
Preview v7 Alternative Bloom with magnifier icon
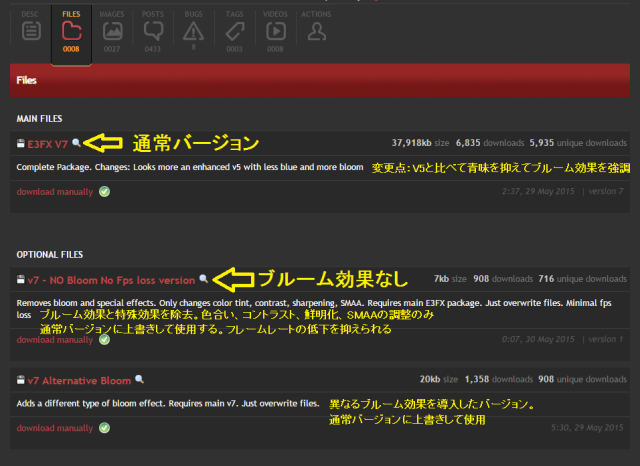click(140, 379)
